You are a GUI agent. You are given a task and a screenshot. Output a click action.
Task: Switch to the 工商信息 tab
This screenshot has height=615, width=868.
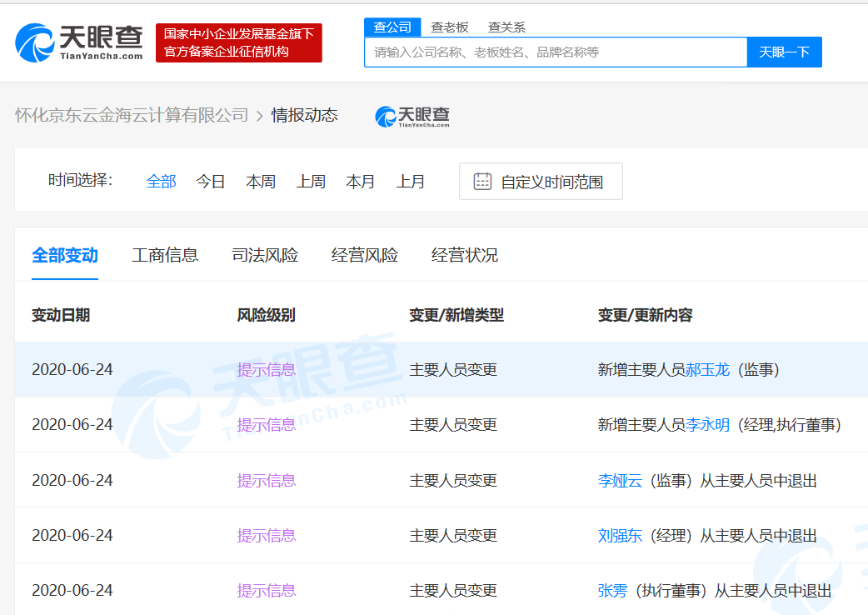165,255
